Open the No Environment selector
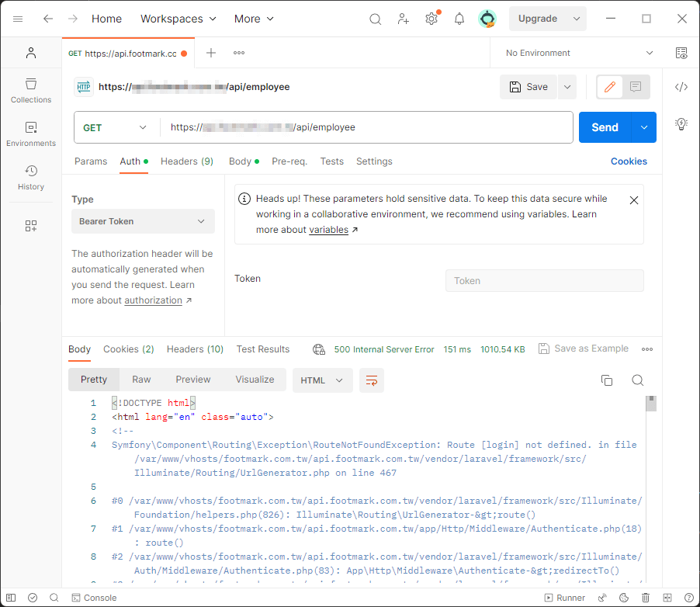This screenshot has height=607, width=700. (x=579, y=53)
